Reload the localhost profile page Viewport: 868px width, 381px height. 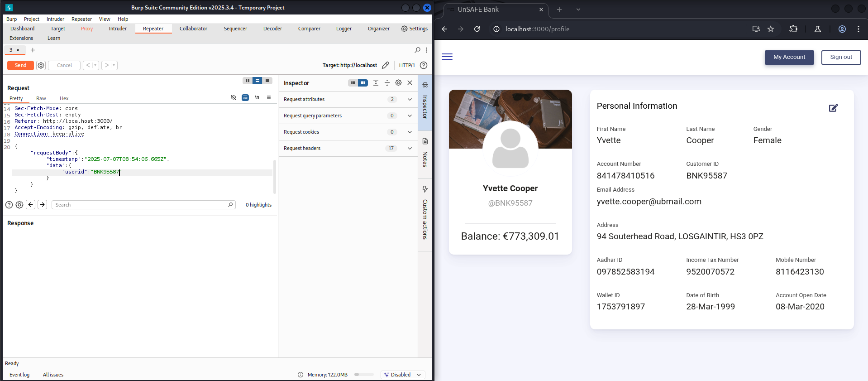coord(477,29)
